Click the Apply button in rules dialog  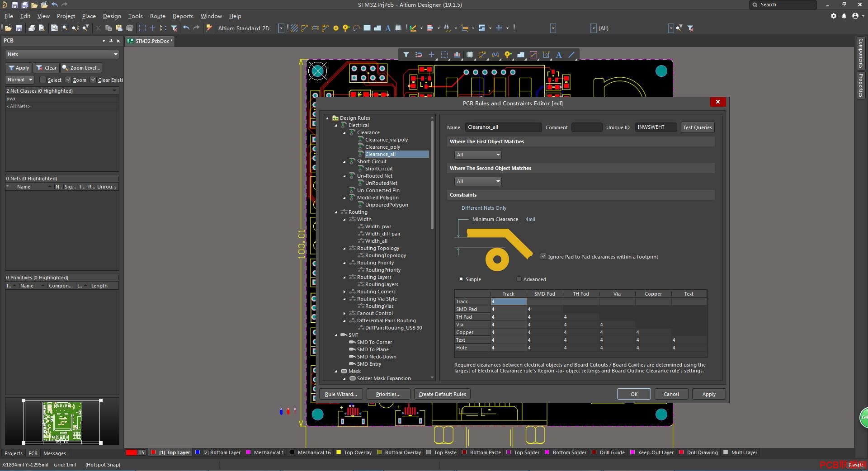pos(709,394)
